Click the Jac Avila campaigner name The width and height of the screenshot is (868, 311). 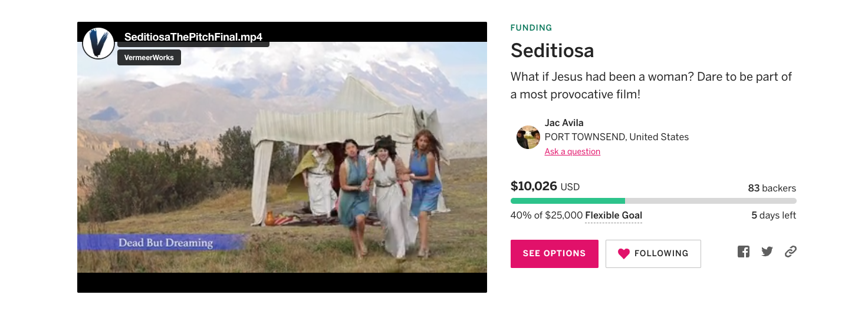[564, 123]
